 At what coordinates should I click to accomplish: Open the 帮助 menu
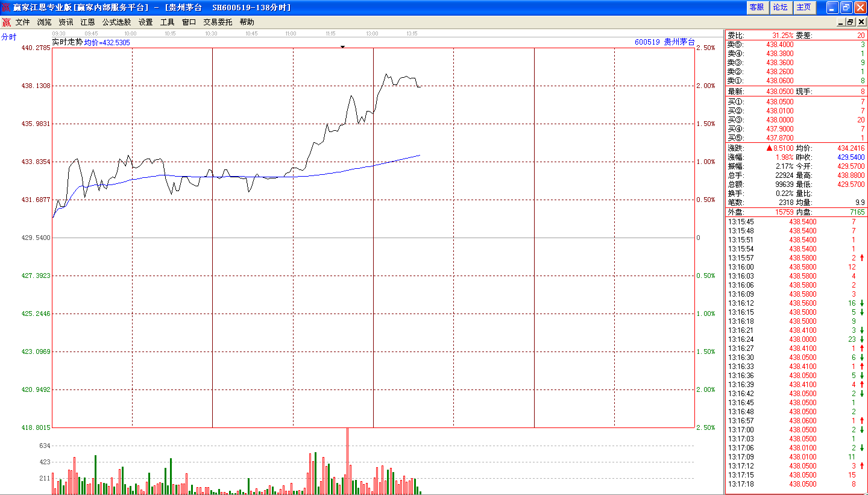(247, 22)
